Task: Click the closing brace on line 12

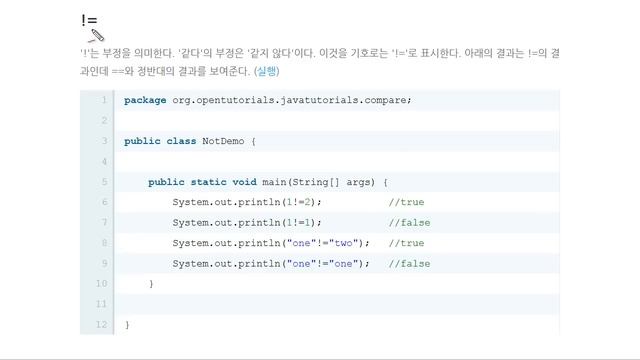Action: coord(127,325)
